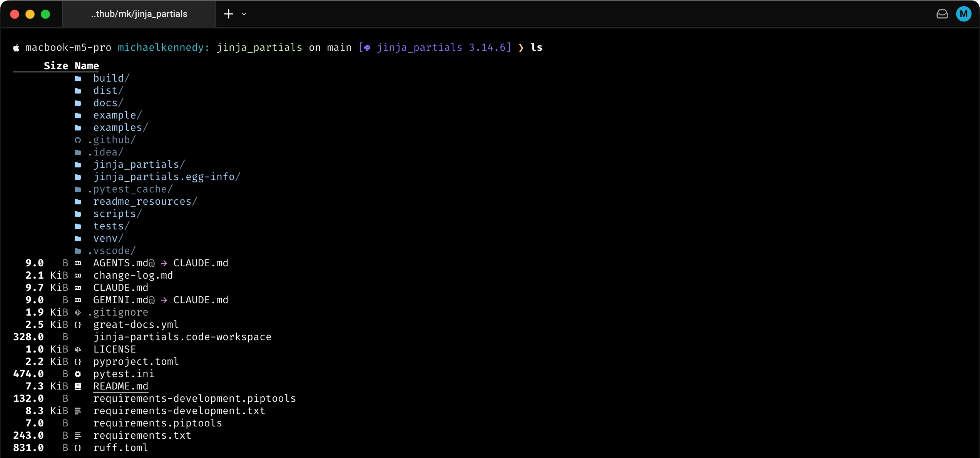Click the folder icon beside .vscode/

pyautogui.click(x=78, y=251)
